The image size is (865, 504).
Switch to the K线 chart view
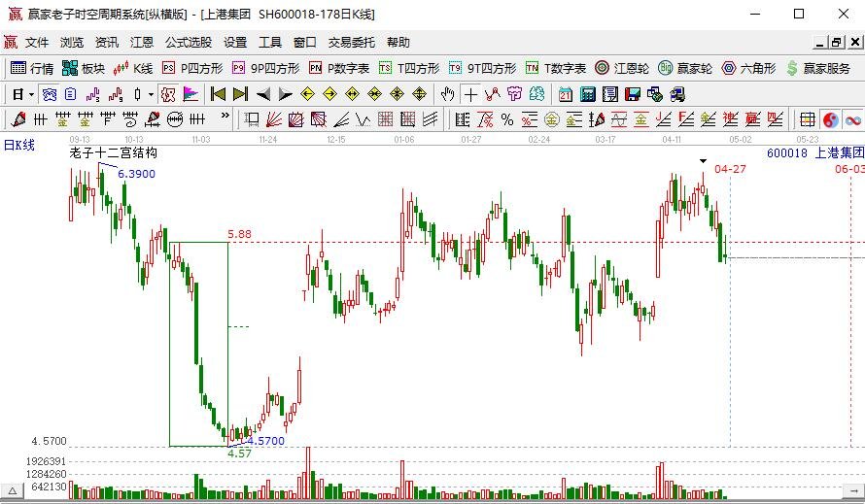tap(132, 68)
